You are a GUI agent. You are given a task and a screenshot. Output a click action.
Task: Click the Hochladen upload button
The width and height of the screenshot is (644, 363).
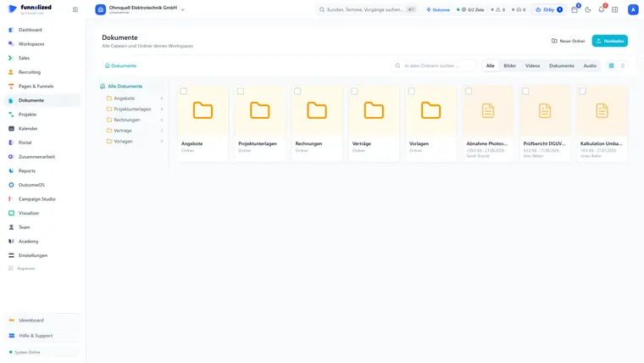(609, 41)
